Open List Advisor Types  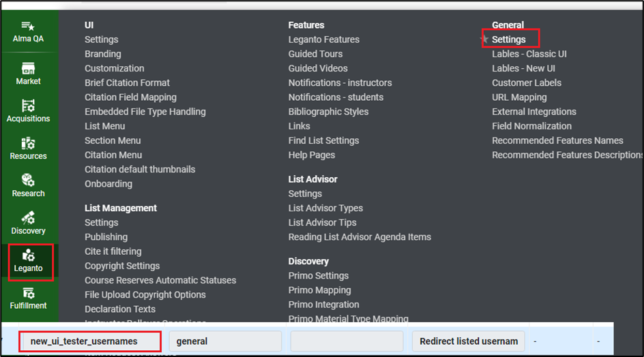(x=325, y=208)
